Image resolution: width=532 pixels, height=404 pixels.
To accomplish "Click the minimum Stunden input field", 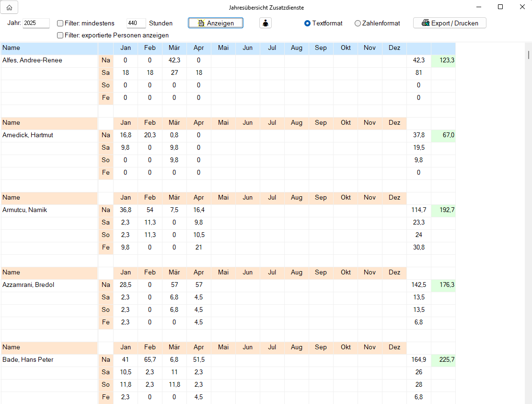I will click(x=136, y=23).
